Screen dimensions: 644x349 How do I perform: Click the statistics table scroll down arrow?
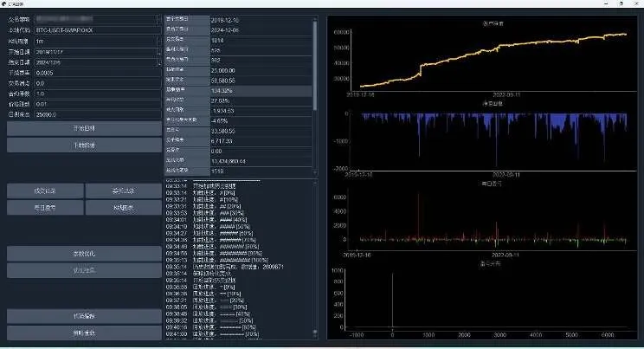point(315,172)
